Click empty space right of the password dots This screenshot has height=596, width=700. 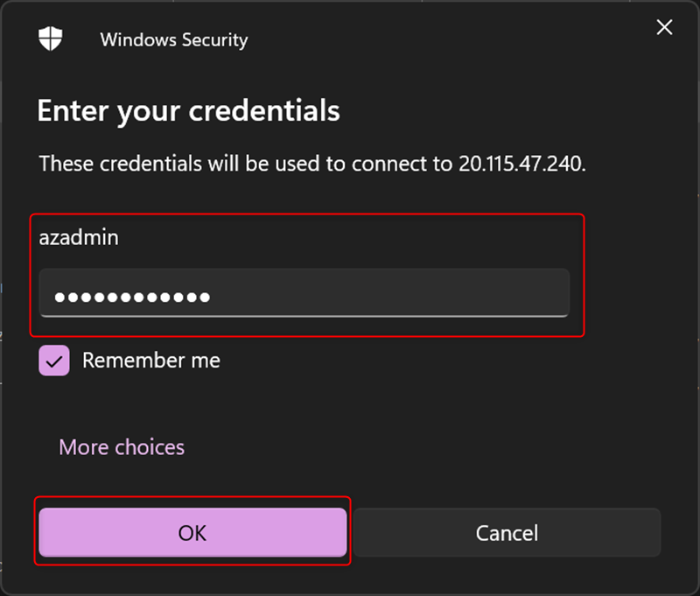point(394,297)
